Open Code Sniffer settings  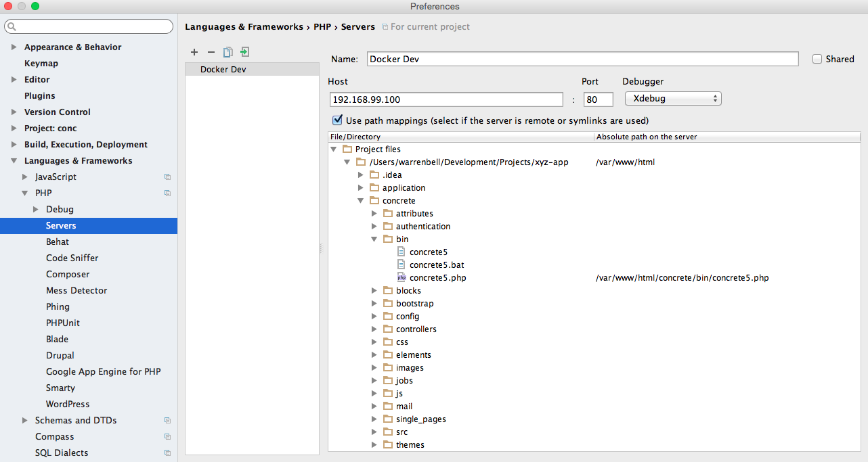tap(72, 258)
